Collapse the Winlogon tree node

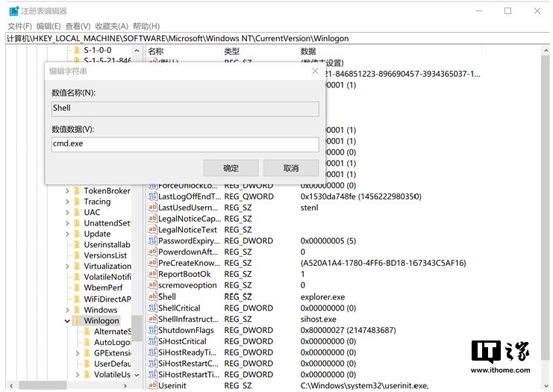[x=67, y=321]
